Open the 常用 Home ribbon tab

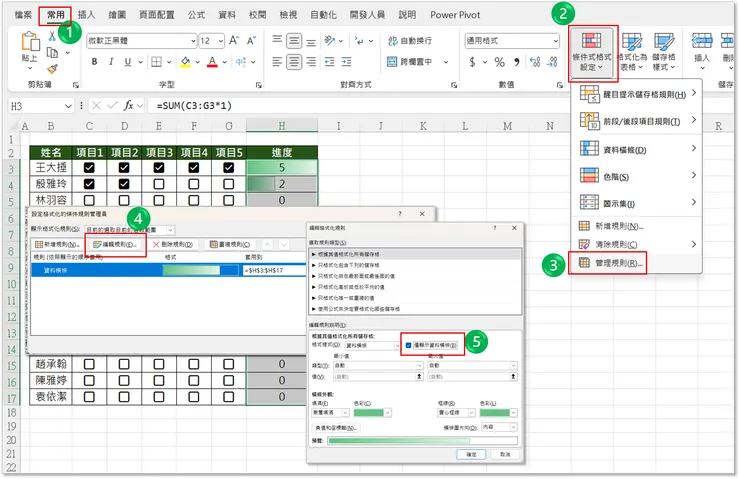(56, 15)
